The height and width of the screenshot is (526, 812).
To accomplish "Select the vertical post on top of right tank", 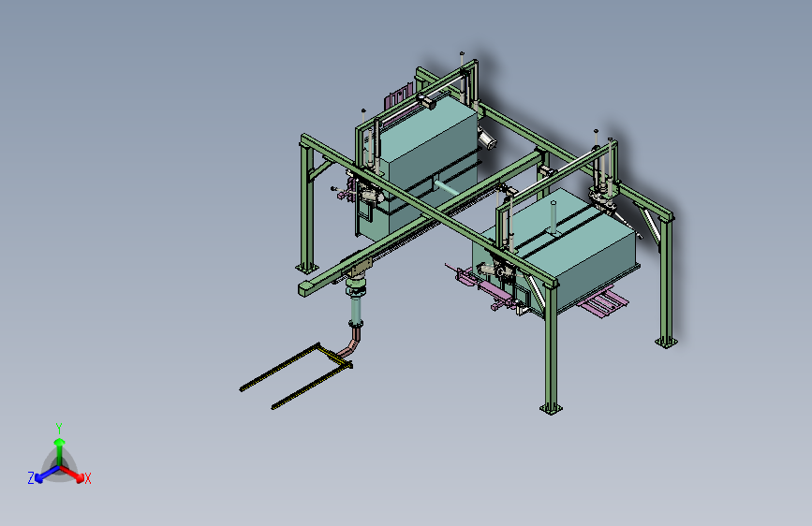I will pos(554,217).
